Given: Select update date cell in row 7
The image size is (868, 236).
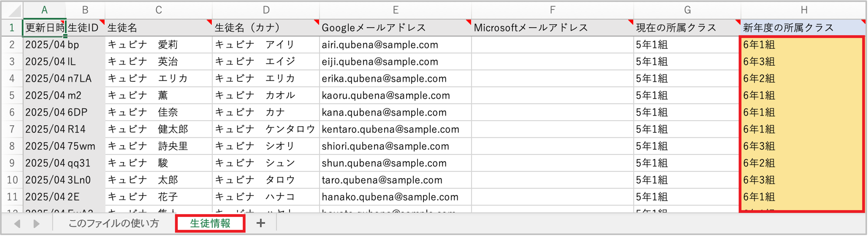Looking at the screenshot, I should point(44,129).
